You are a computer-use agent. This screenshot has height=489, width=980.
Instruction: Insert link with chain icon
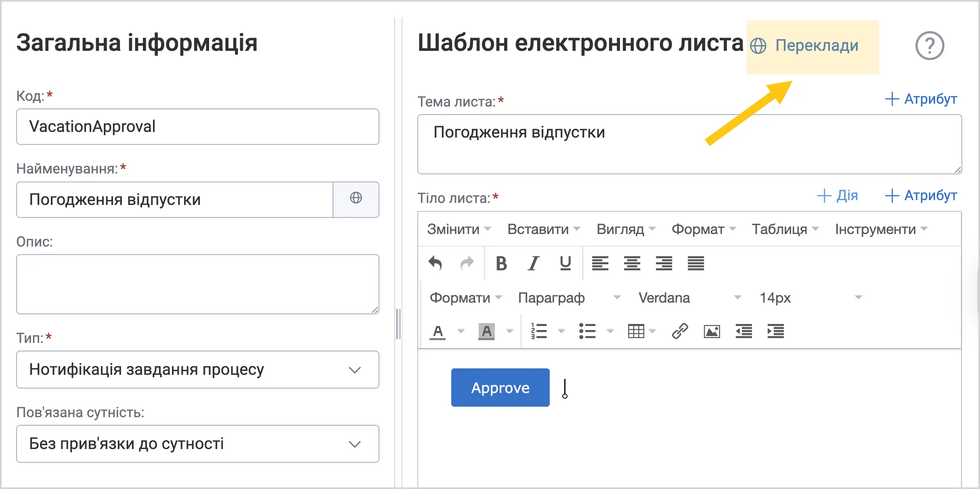pos(680,332)
